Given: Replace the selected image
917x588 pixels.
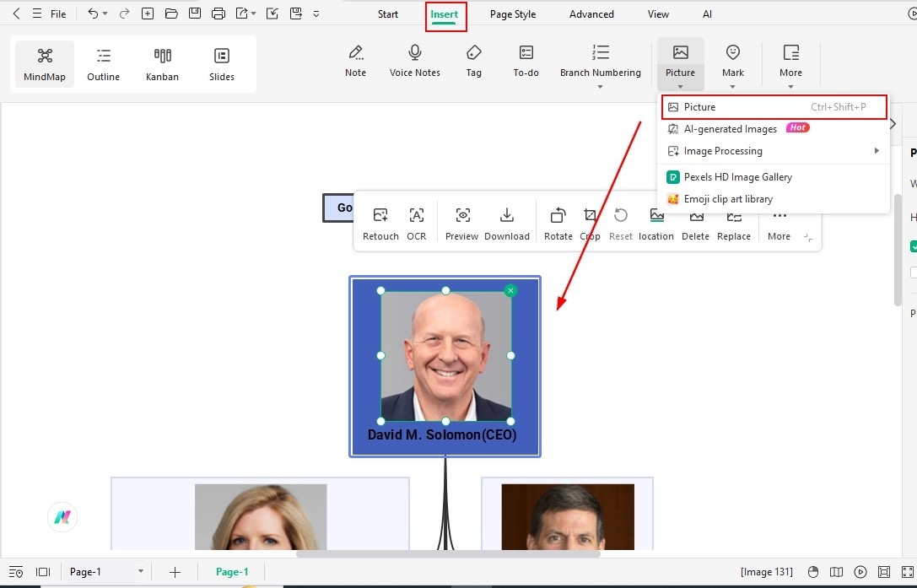Looking at the screenshot, I should [733, 222].
